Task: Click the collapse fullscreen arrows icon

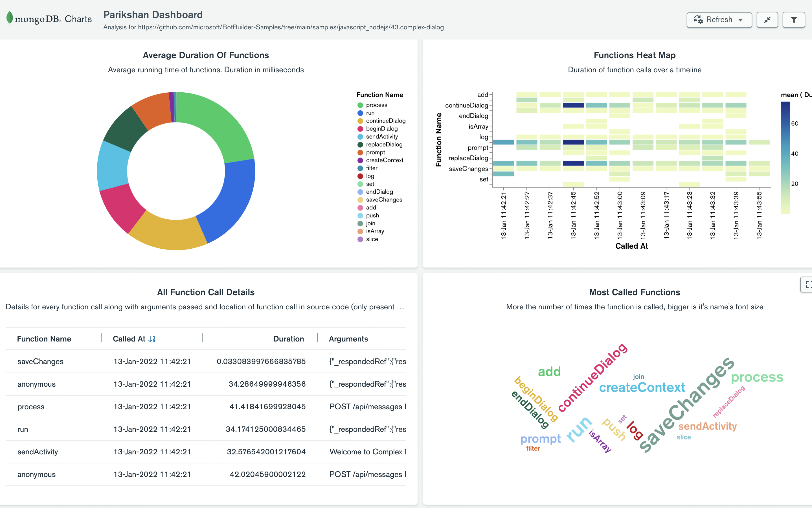Action: [767, 20]
